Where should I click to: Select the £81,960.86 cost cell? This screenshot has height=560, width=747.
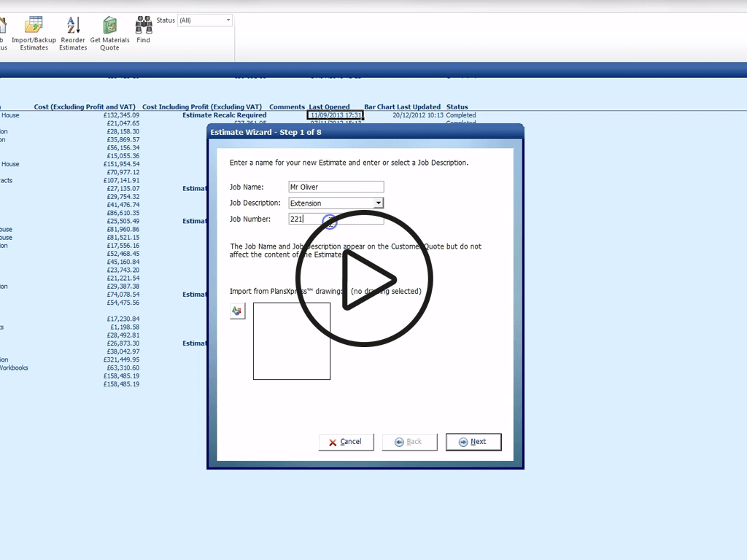[123, 230]
